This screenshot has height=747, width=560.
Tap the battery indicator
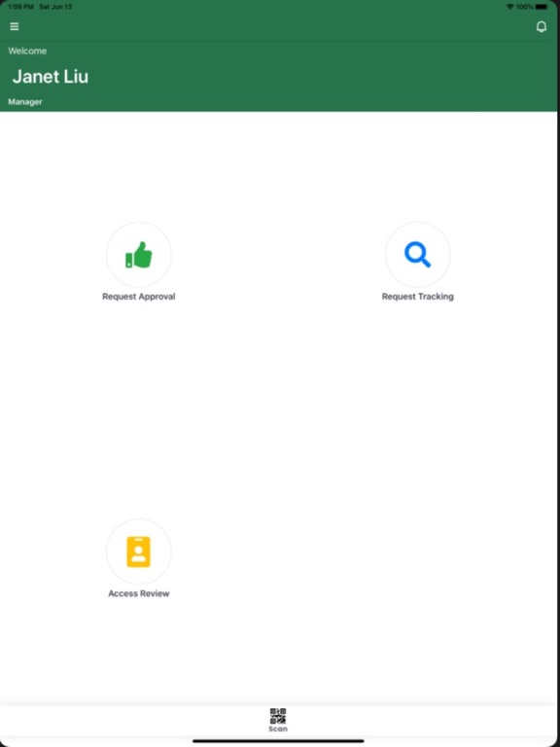coord(542,7)
